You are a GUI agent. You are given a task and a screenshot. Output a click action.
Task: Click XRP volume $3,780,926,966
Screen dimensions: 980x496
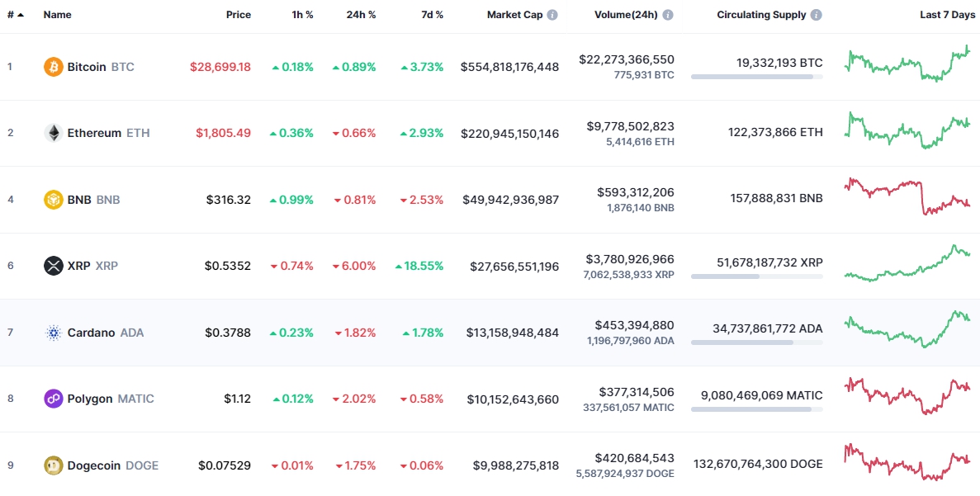(631, 258)
